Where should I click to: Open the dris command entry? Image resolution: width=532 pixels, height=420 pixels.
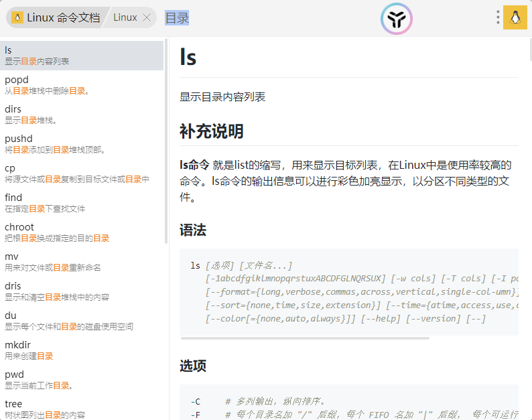pyautogui.click(x=82, y=291)
